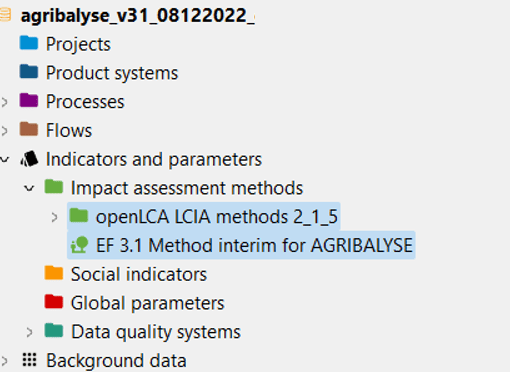Expand the openLCA LCIA methods 2_1_5 folder
Image resolution: width=510 pixels, height=372 pixels.
[x=54, y=217]
